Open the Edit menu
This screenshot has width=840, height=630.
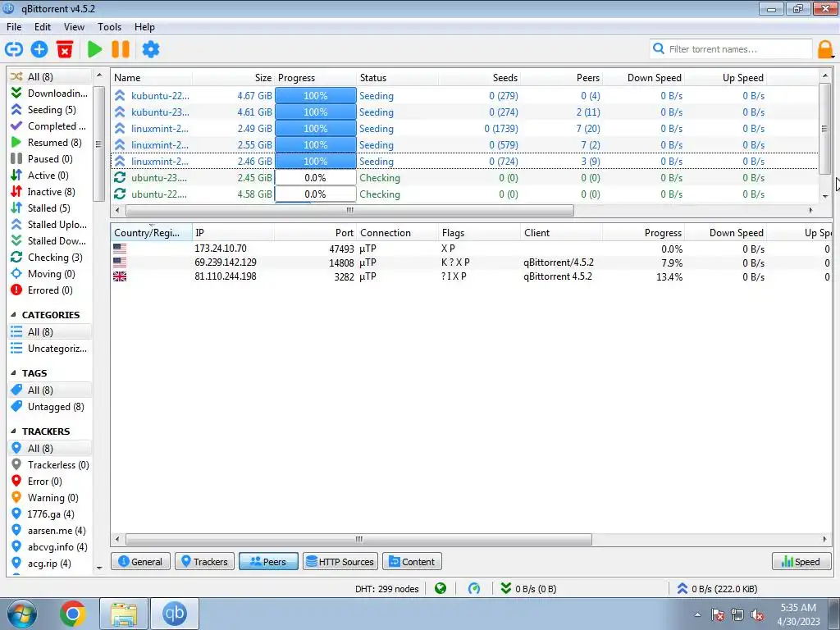[43, 27]
